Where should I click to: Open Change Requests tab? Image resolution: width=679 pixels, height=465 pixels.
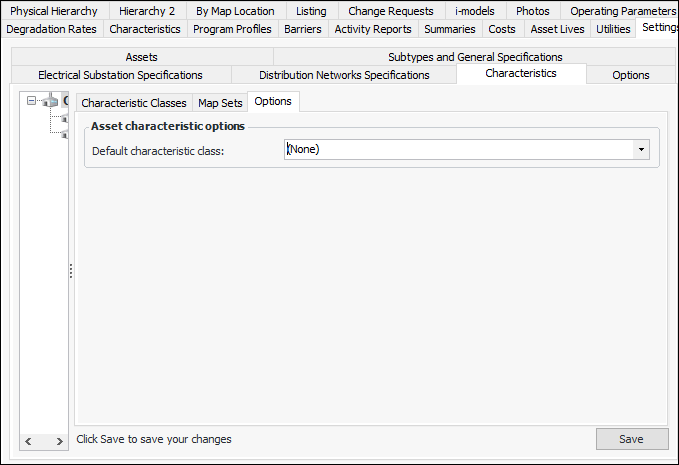point(391,11)
